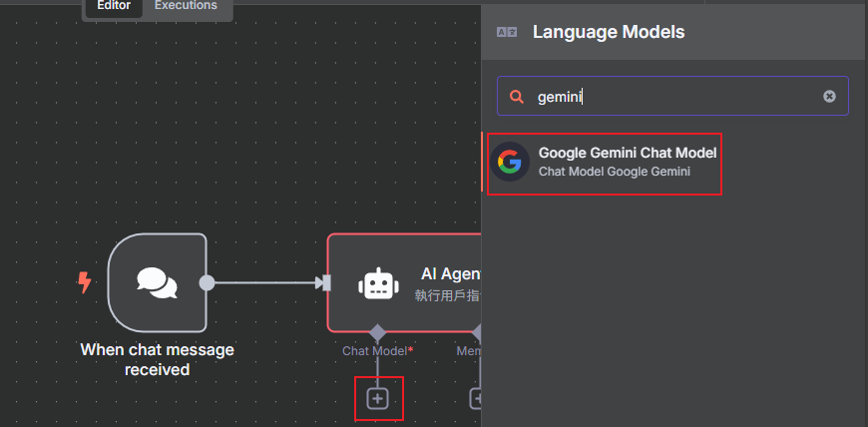Clear the search box with the X icon
Image resolution: width=868 pixels, height=427 pixels.
[x=829, y=97]
